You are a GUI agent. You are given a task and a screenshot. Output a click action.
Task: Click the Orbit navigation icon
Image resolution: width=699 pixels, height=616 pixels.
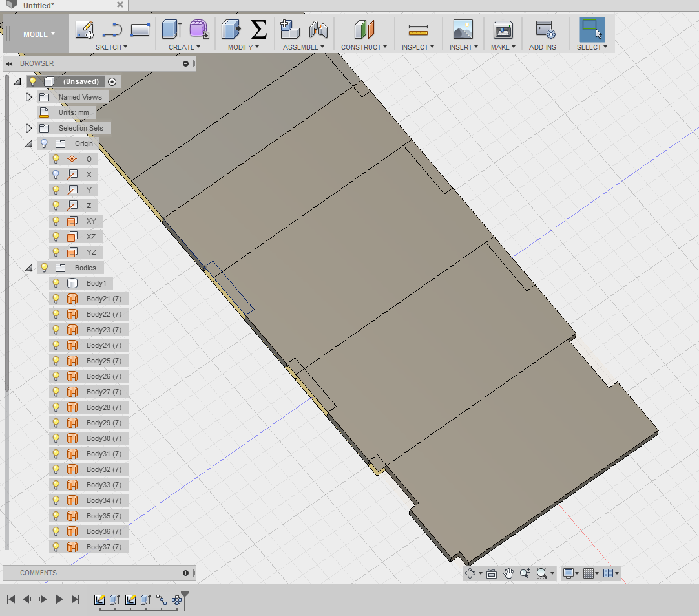(470, 573)
